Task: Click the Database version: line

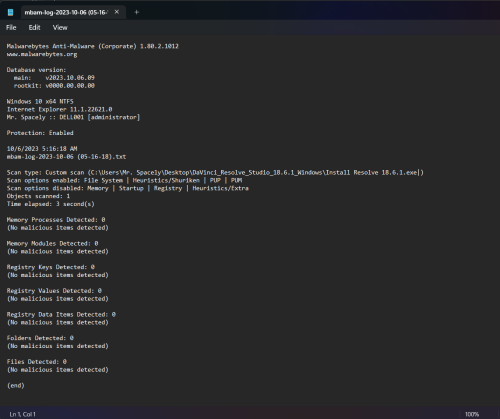Action: point(36,70)
